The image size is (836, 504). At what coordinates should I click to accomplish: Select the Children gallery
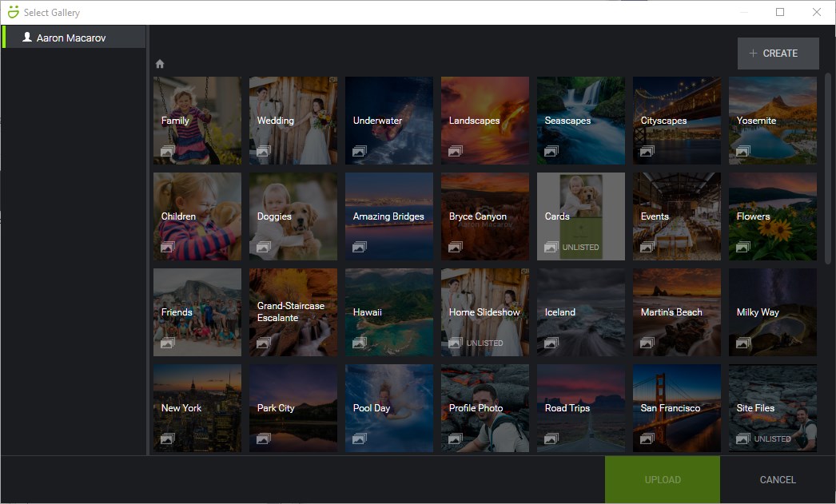click(x=197, y=216)
